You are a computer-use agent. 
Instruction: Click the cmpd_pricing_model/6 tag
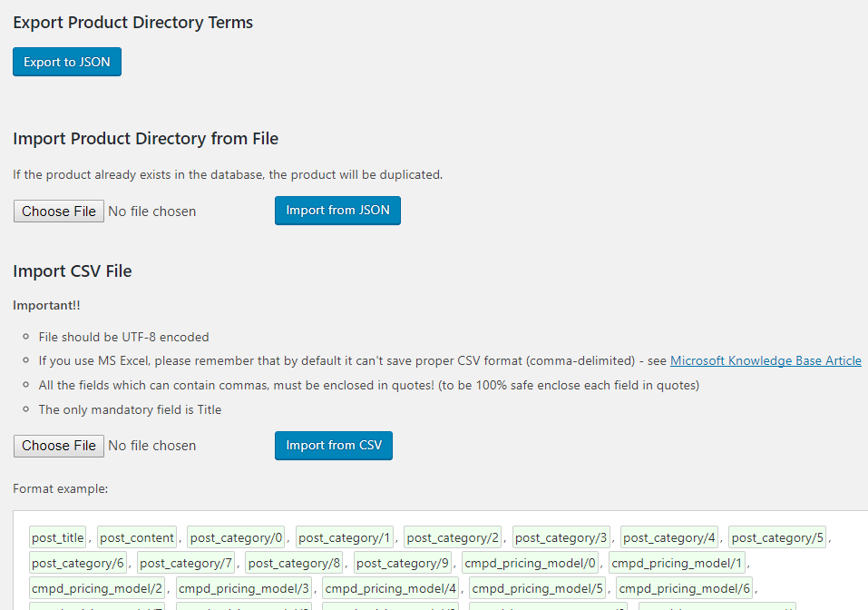pos(684,587)
